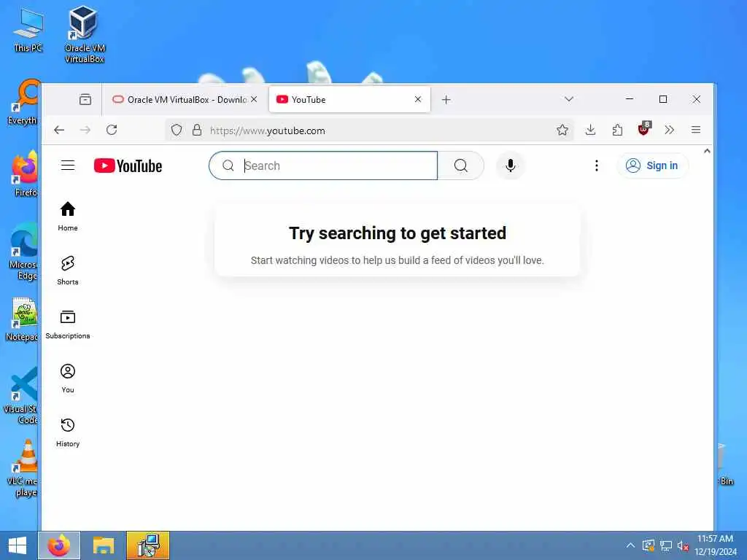Click the muted volume tray icon
This screenshot has width=747, height=560.
tap(683, 545)
